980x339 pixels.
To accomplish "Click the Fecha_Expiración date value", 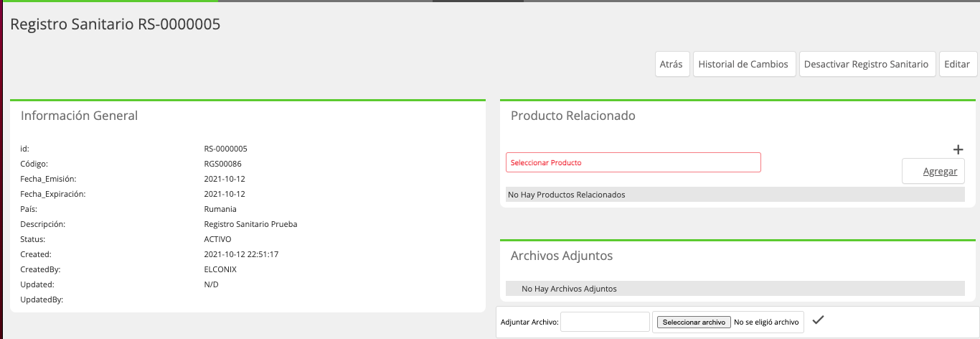I will click(225, 194).
